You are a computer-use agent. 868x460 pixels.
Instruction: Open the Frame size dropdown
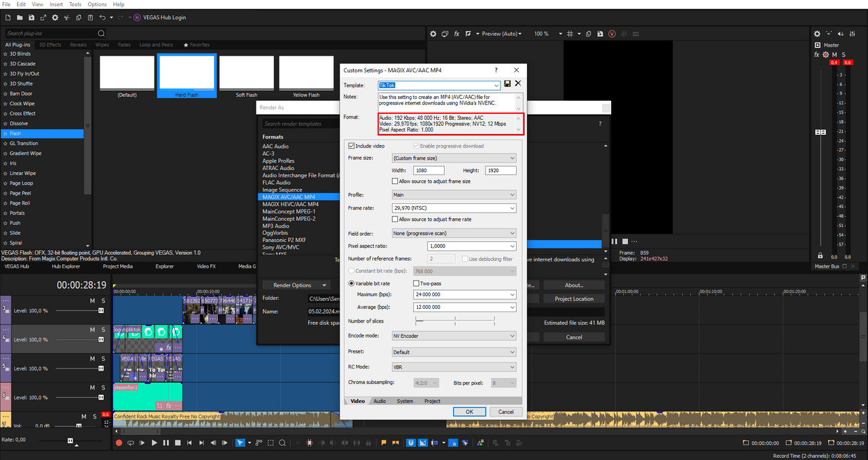coord(454,158)
